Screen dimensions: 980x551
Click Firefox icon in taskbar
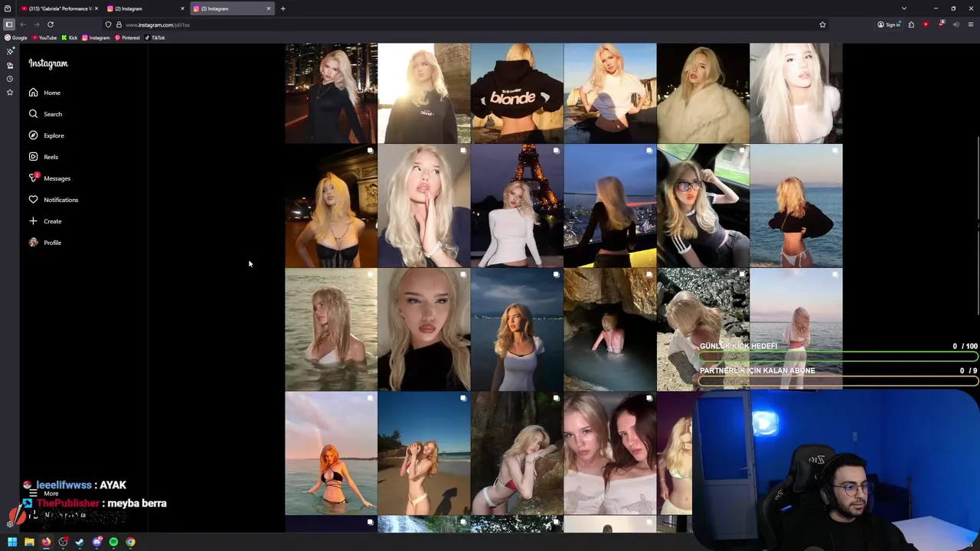pos(46,542)
